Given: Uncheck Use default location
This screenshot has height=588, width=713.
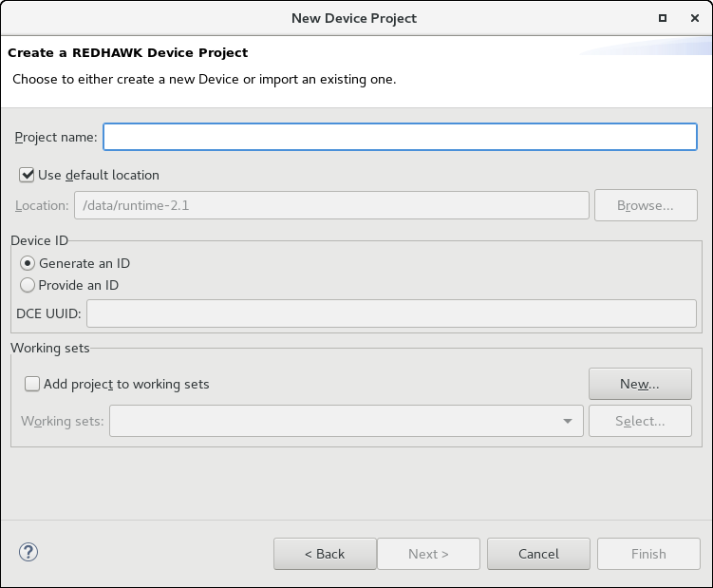Looking at the screenshot, I should (28, 175).
